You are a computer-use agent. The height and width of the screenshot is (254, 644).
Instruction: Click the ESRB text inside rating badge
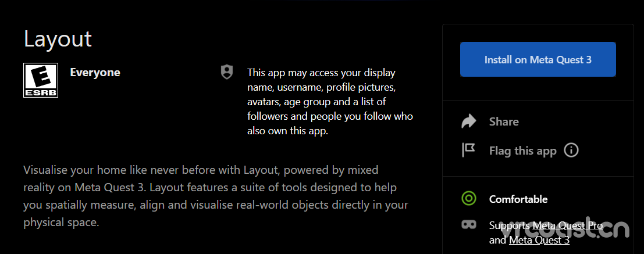click(x=41, y=93)
